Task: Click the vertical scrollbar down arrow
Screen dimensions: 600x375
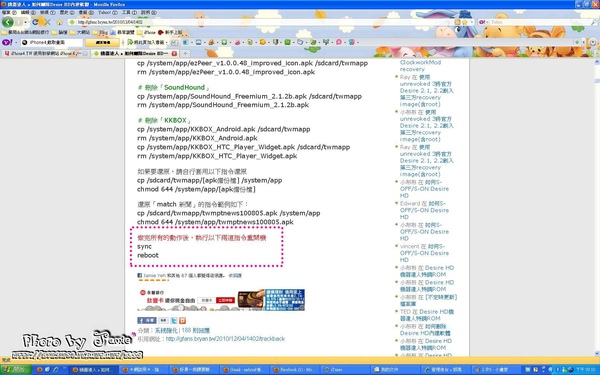Action: (597, 353)
